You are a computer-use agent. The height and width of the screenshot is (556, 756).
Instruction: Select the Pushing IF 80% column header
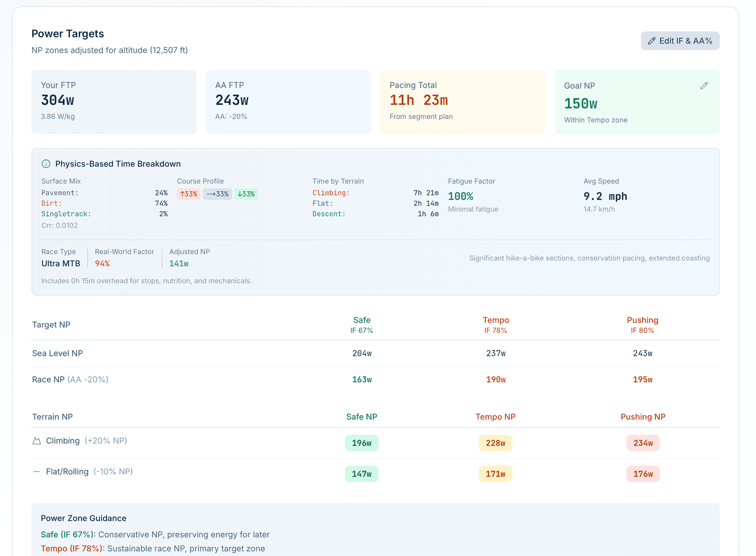pos(642,325)
